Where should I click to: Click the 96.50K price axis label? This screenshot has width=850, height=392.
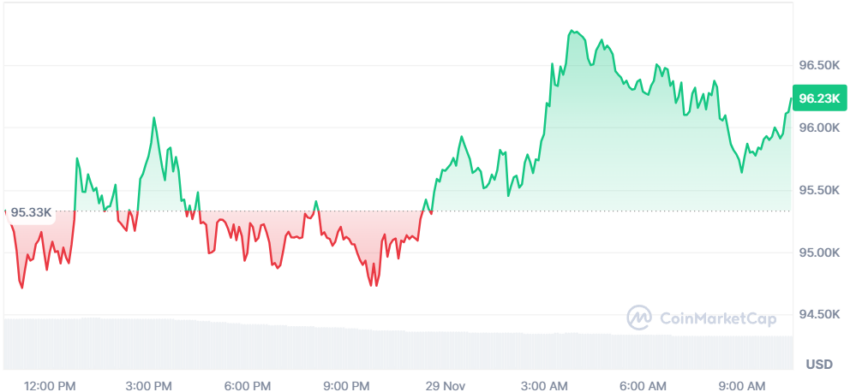[x=820, y=65]
